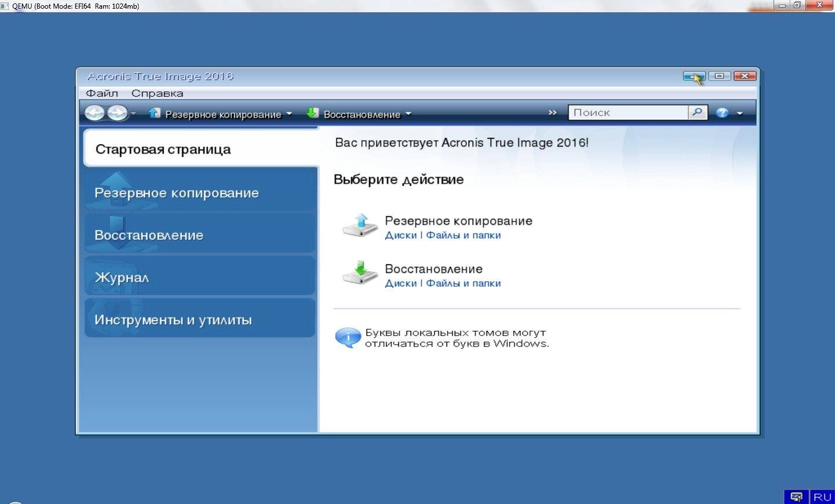Open the Журнал sidebar section
Viewport: 835px width, 504px height.
200,277
